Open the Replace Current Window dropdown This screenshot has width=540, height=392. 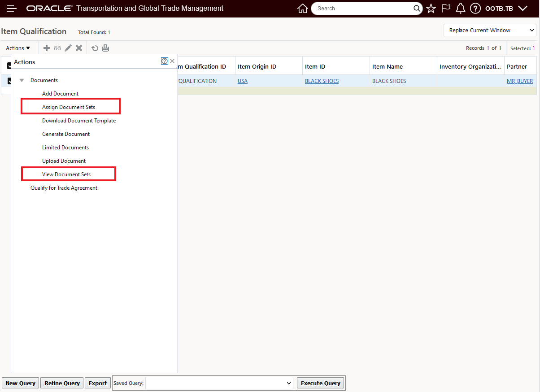[490, 30]
